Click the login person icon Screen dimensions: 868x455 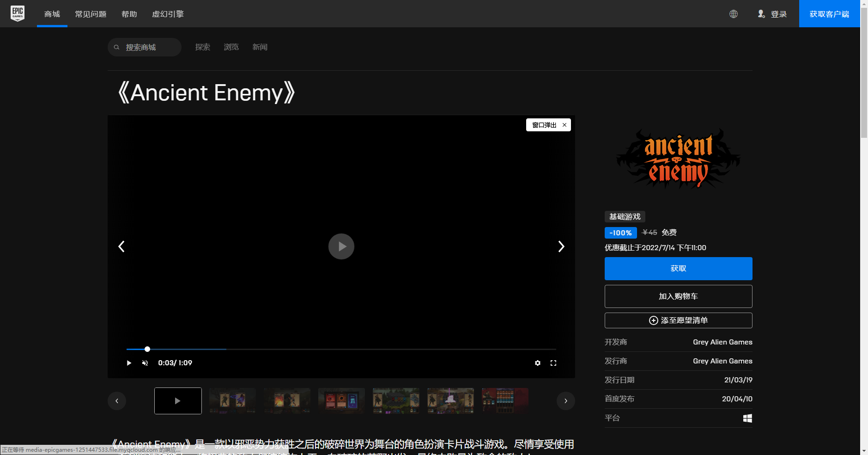click(761, 14)
